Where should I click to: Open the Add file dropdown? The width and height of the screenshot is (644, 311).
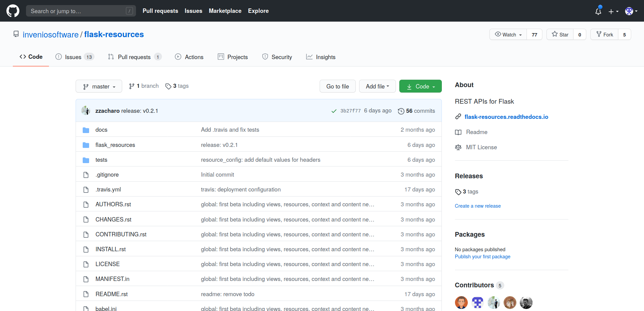(x=377, y=86)
